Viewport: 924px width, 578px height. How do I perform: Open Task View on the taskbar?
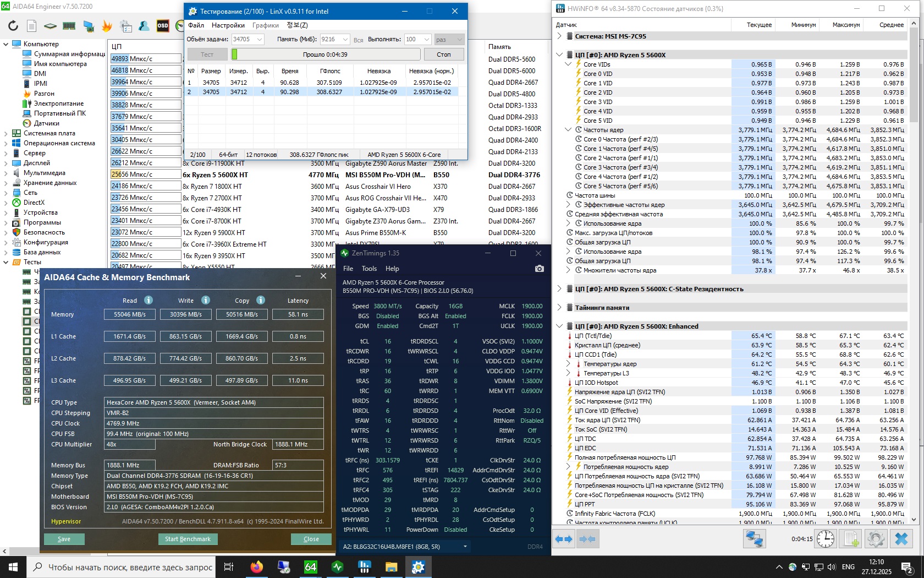[x=229, y=567]
